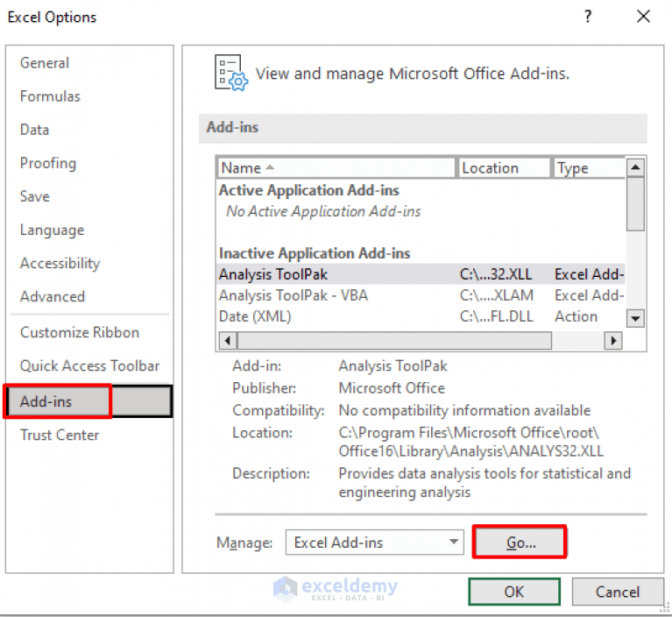Select the Add-ins category
The width and height of the screenshot is (672, 617).
pyautogui.click(x=88, y=401)
